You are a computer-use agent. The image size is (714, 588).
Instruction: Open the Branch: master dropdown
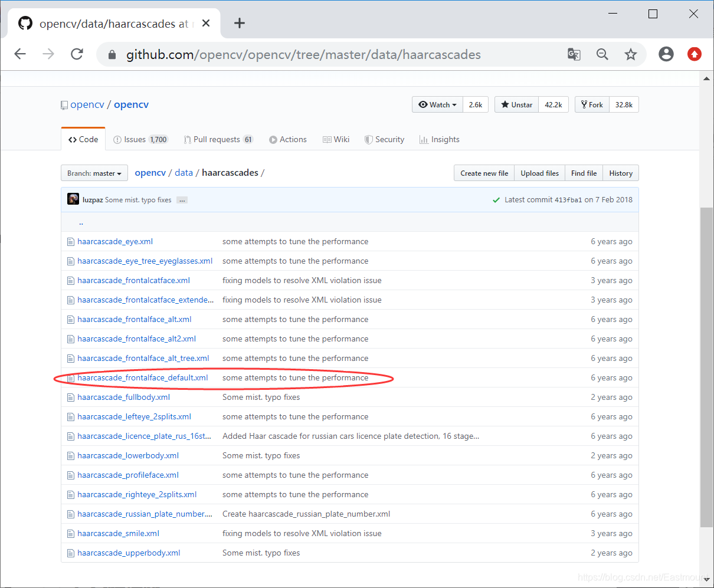pyautogui.click(x=94, y=173)
